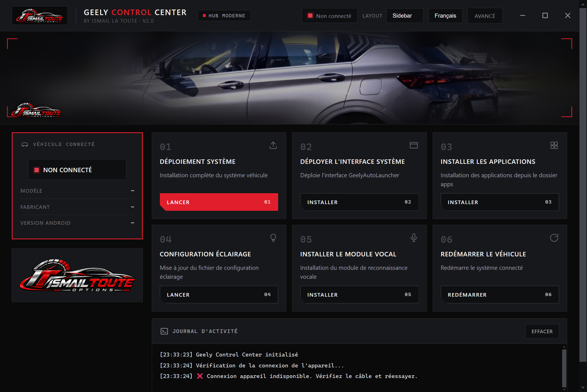This screenshot has width=587, height=392.
Task: Click the 'Installation complète du système véhicule' description
Action: pyautogui.click(x=214, y=175)
